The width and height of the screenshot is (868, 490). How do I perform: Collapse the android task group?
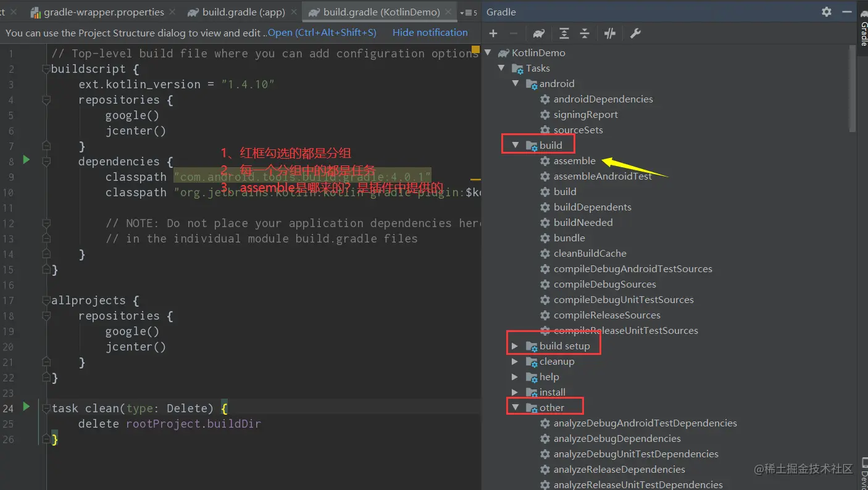515,83
